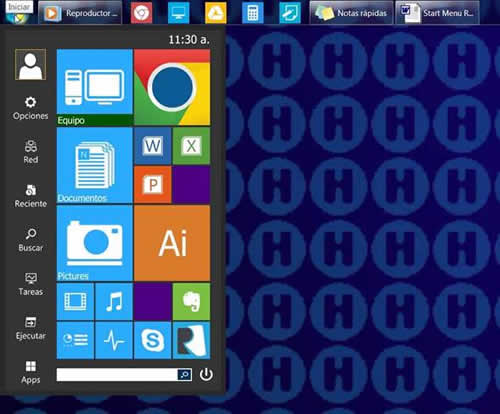The width and height of the screenshot is (500, 414).
Task: Launch Word from the W tile
Action: [x=153, y=146]
